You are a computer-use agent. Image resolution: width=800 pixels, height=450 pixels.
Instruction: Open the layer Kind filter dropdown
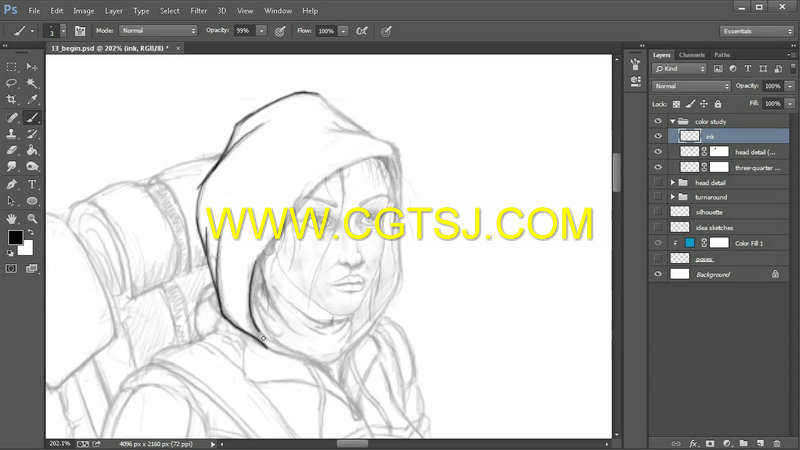(679, 68)
